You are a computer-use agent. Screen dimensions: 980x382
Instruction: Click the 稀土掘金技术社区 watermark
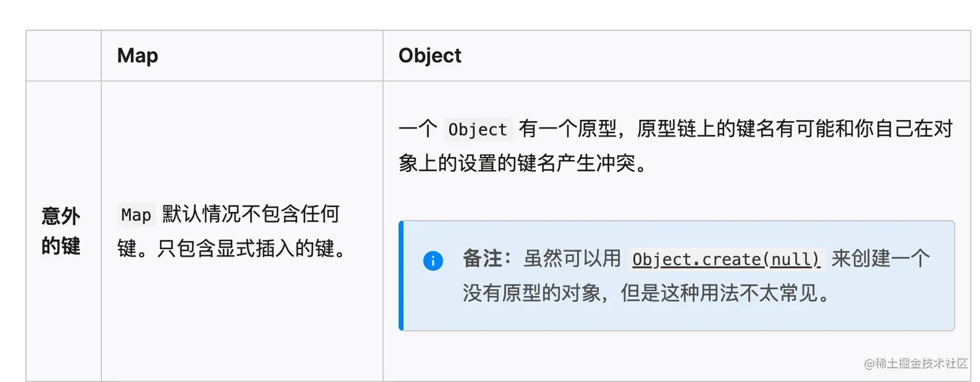pos(916,363)
